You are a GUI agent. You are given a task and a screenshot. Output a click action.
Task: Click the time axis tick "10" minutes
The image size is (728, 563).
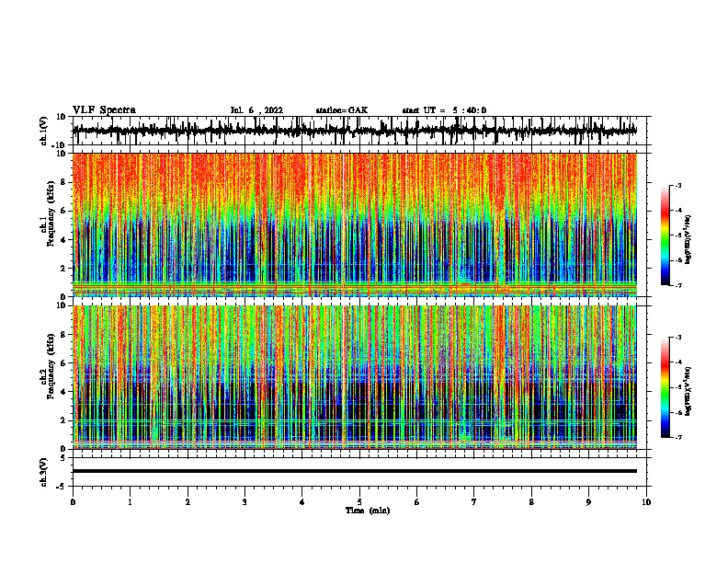pyautogui.click(x=646, y=502)
